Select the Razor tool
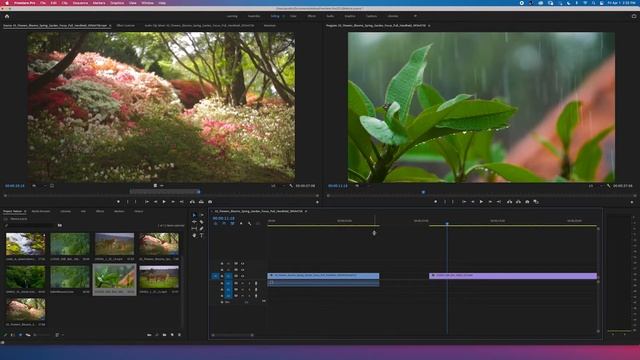Image resolution: width=640 pixels, height=360 pixels. point(202,222)
